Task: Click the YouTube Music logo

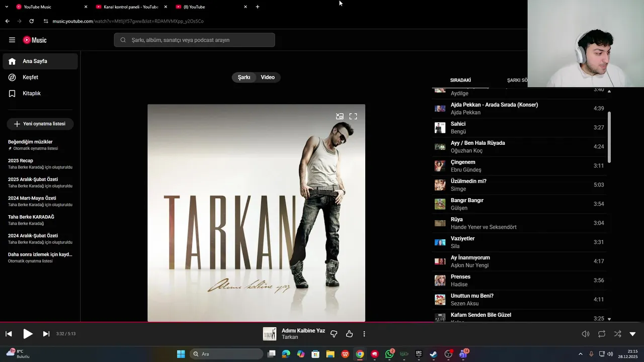Action: click(35, 40)
